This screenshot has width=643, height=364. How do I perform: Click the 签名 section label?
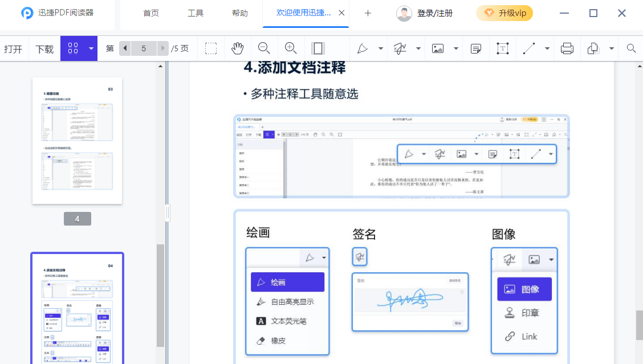(x=364, y=234)
